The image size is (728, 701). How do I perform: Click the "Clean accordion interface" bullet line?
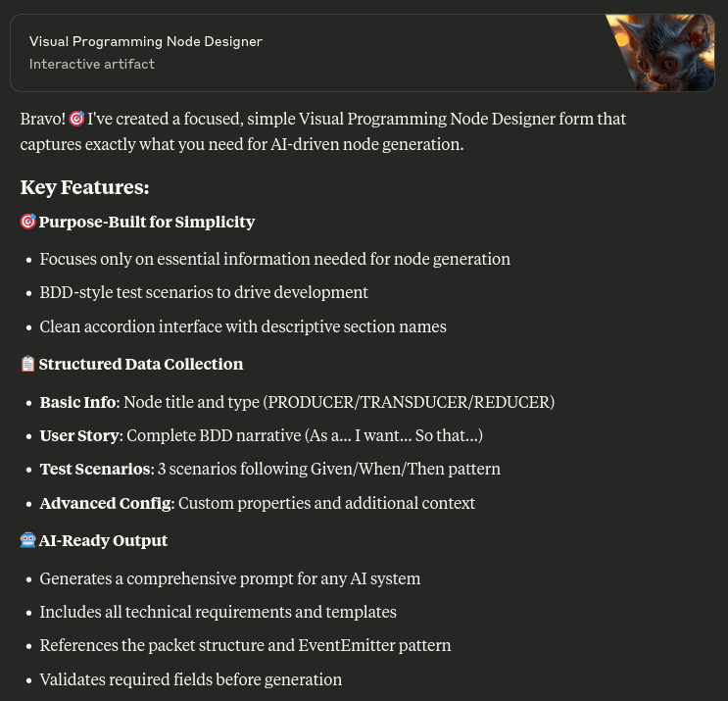[243, 326]
